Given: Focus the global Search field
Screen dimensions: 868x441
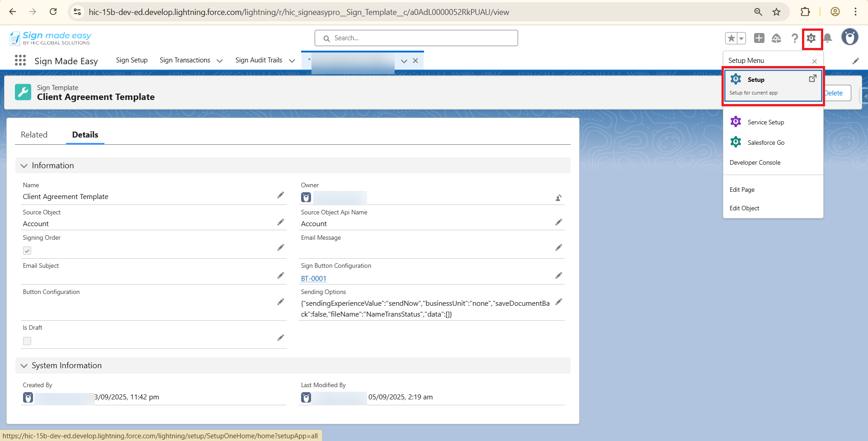Looking at the screenshot, I should pyautogui.click(x=416, y=38).
